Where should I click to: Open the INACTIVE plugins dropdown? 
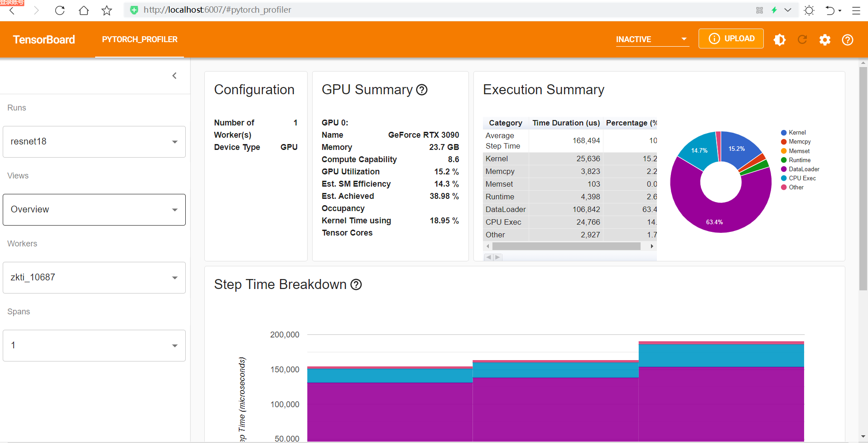[x=652, y=39]
